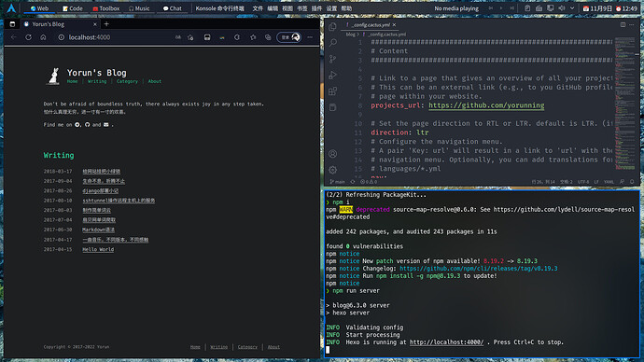Open the Hello World blog post
The image size is (644, 362).
(98, 249)
